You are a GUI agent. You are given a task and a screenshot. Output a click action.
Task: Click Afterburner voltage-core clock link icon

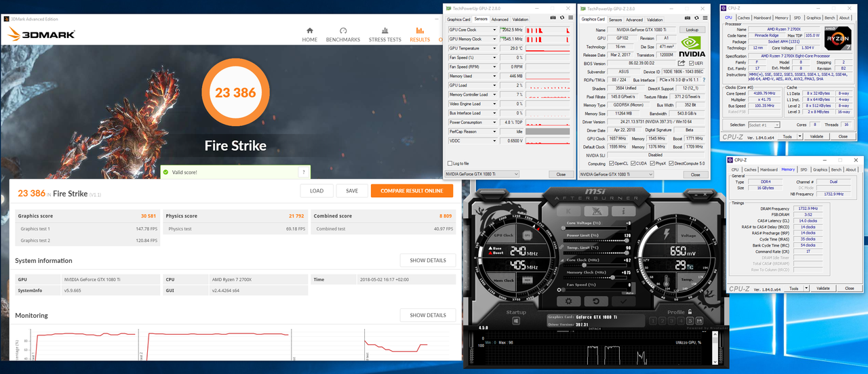click(x=561, y=247)
